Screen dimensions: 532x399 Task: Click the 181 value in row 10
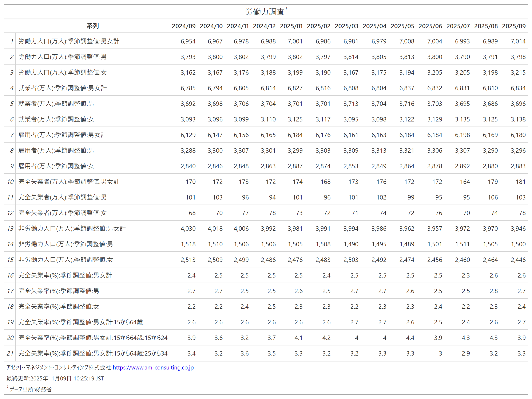[520, 182]
